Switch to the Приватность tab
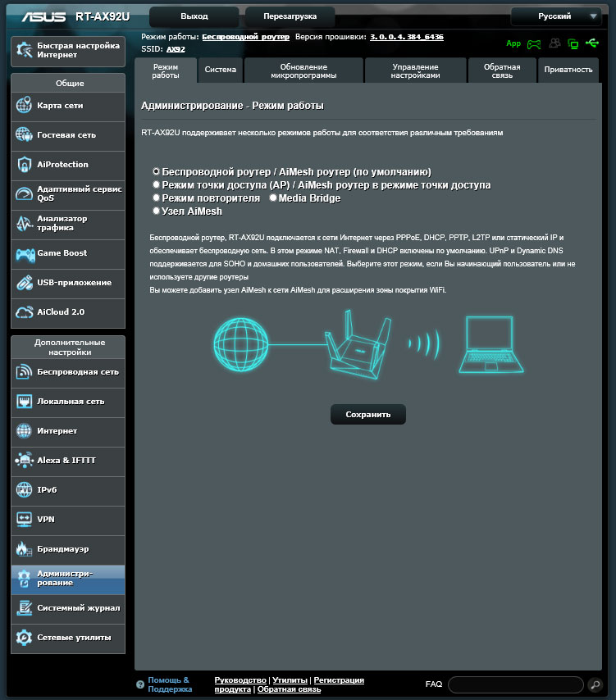This screenshot has width=616, height=700. pyautogui.click(x=568, y=70)
